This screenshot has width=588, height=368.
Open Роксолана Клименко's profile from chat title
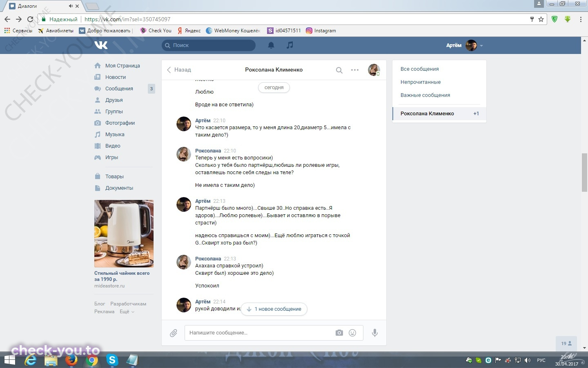coord(274,70)
